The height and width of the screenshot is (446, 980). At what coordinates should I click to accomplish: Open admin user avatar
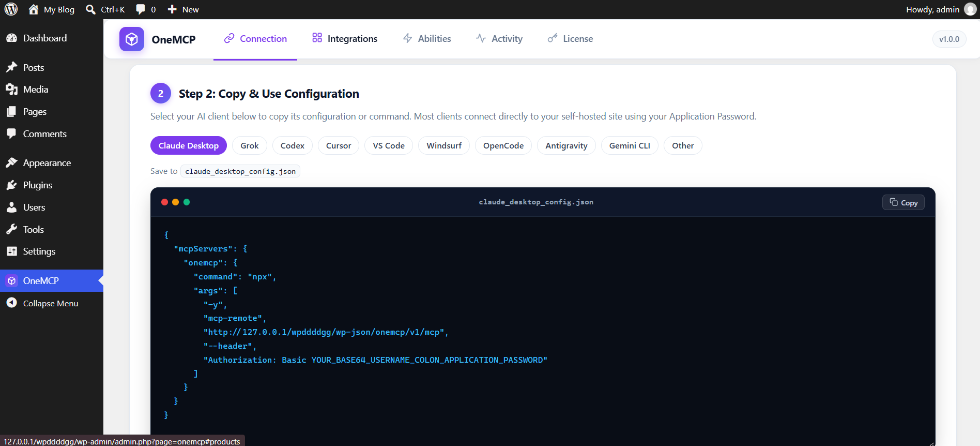click(x=970, y=9)
